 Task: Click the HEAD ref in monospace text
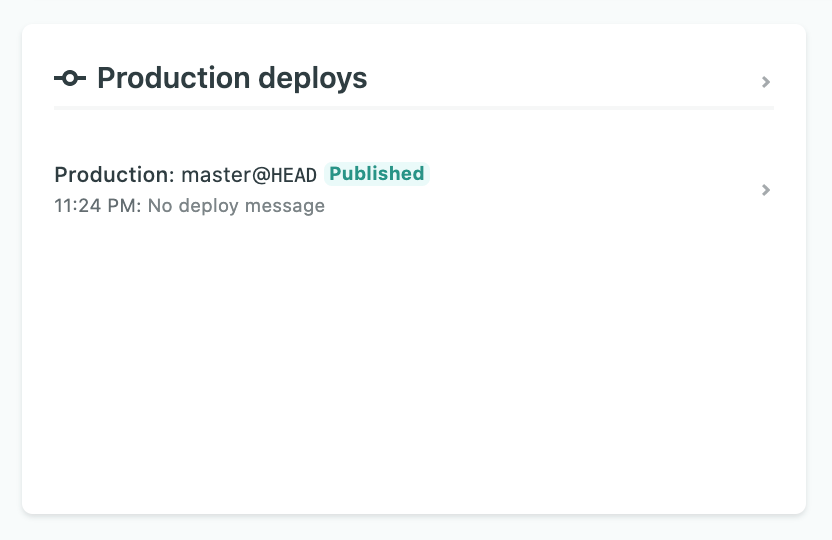point(293,175)
